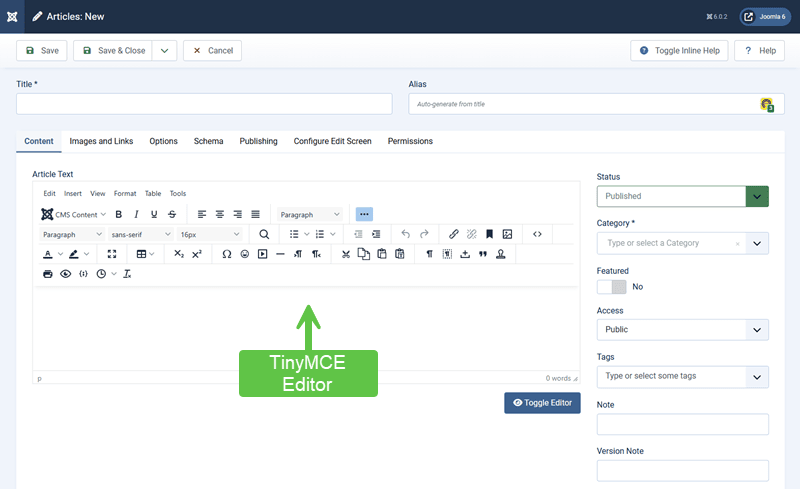Screen dimensions: 800x489
Task: Align text right
Action: click(x=238, y=214)
